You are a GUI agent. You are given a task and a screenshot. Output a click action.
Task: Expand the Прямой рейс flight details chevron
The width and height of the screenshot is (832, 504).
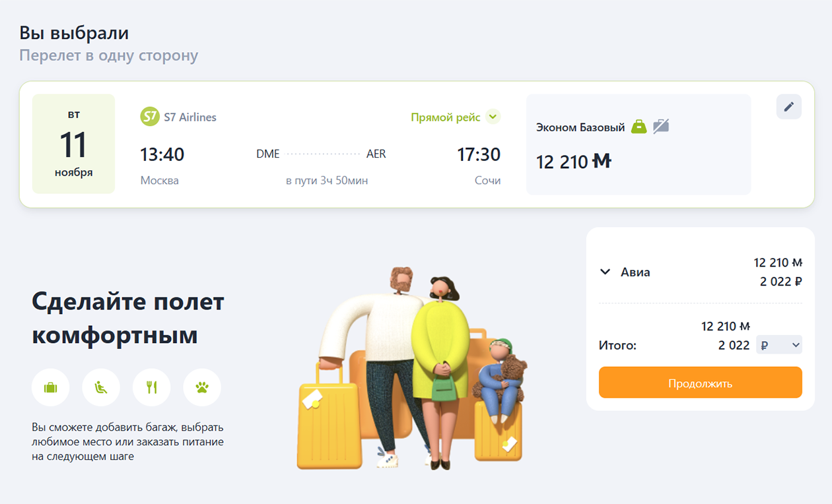click(493, 117)
